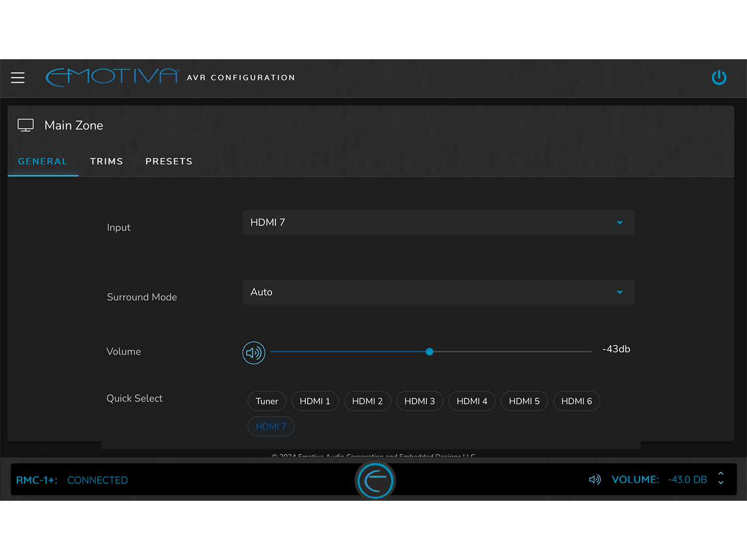The image size is (747, 560).
Task: Expand input options with the blue chevron arrow
Action: point(620,223)
